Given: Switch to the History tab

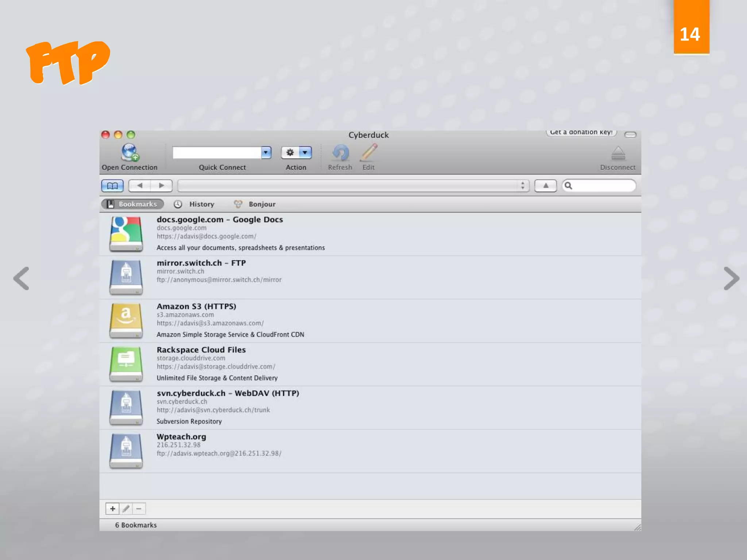Looking at the screenshot, I should click(x=194, y=204).
